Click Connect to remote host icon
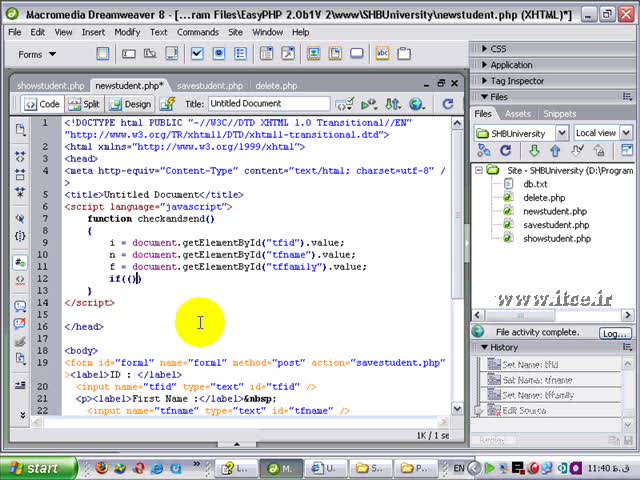640x480 pixels. click(483, 151)
